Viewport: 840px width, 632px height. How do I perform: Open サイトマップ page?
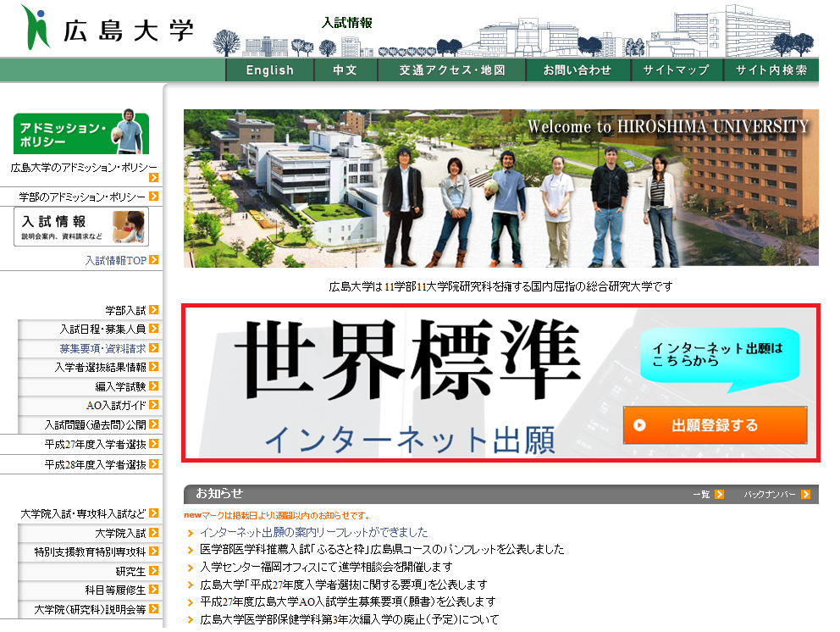[676, 70]
